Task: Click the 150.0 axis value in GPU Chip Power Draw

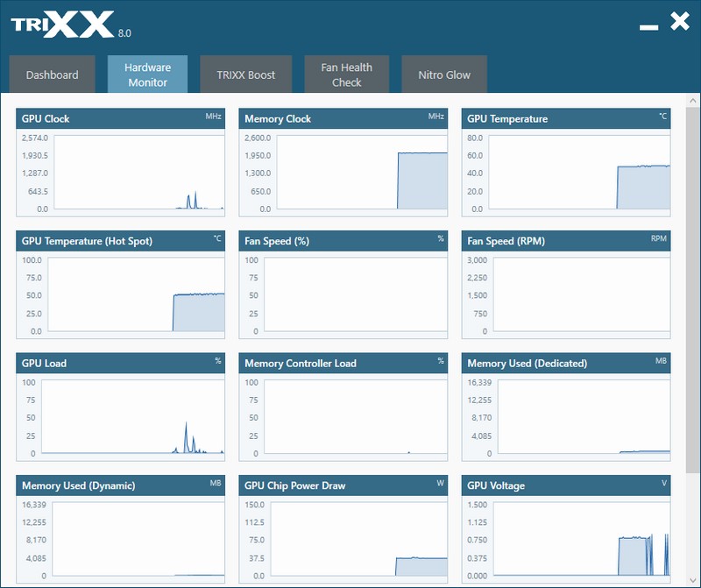Action: [254, 505]
